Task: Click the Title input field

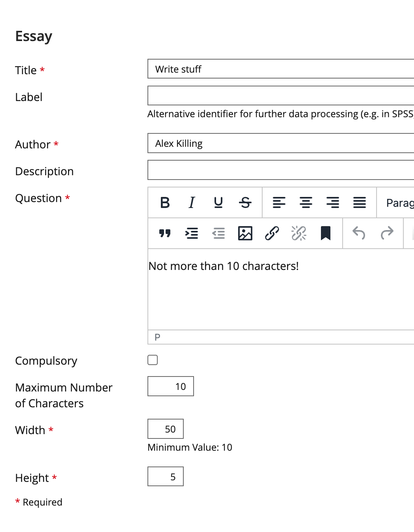Action: tap(281, 69)
